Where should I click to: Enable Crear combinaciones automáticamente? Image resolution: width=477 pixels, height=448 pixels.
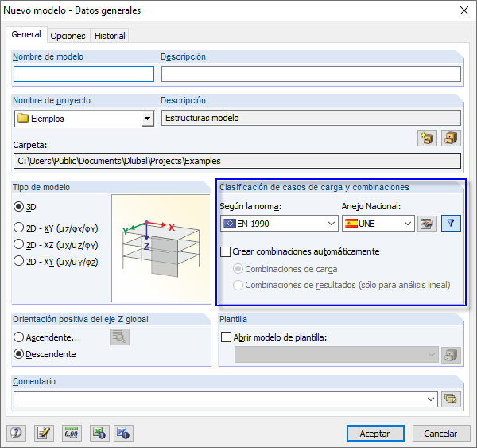(300, 252)
